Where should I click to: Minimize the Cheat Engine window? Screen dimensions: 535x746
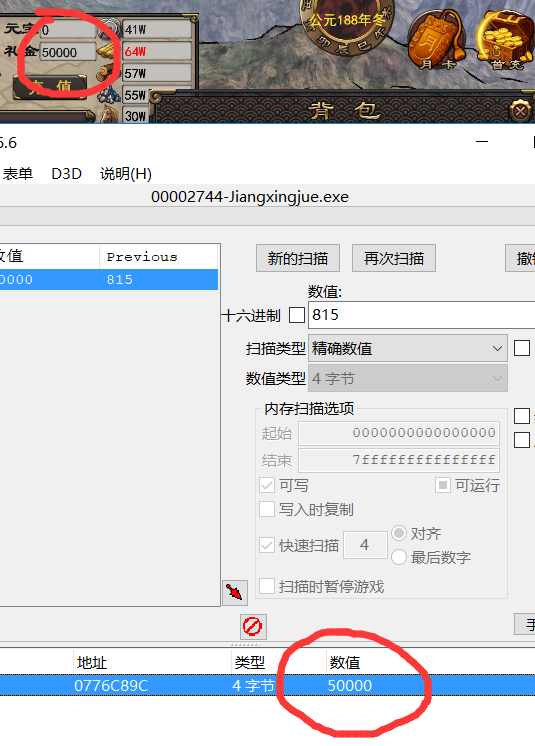pyautogui.click(x=482, y=141)
